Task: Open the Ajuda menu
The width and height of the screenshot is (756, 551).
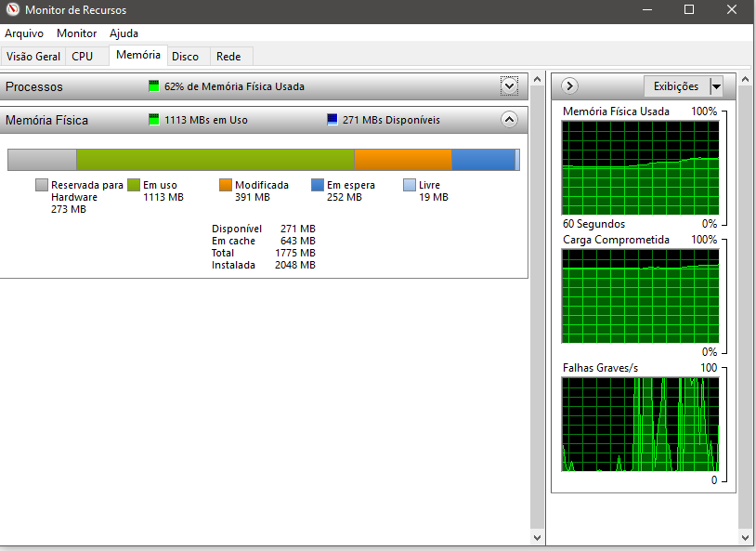Action: [124, 33]
